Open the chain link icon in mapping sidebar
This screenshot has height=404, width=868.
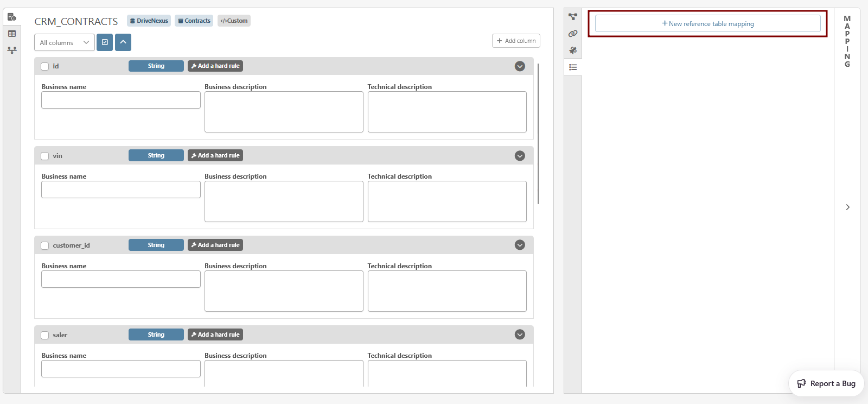coord(573,34)
